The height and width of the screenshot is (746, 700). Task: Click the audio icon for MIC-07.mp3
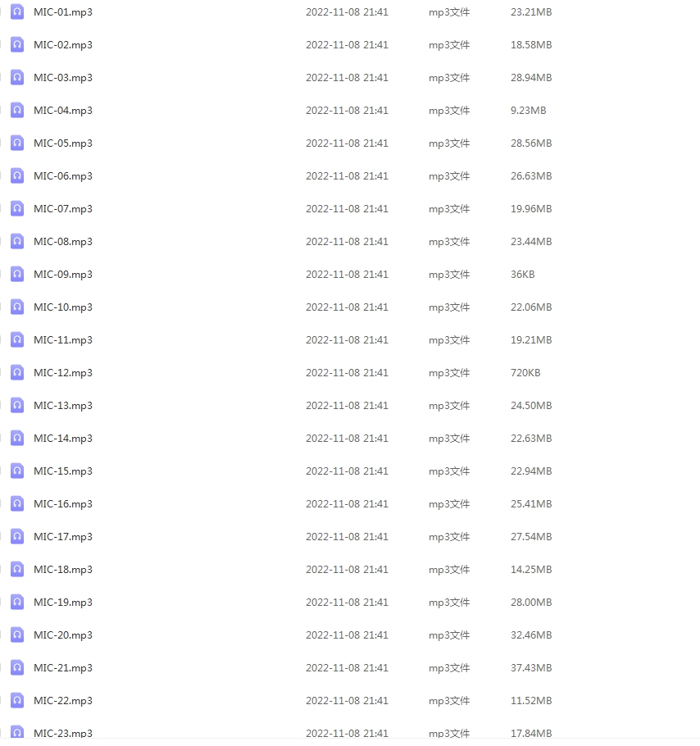tap(17, 209)
